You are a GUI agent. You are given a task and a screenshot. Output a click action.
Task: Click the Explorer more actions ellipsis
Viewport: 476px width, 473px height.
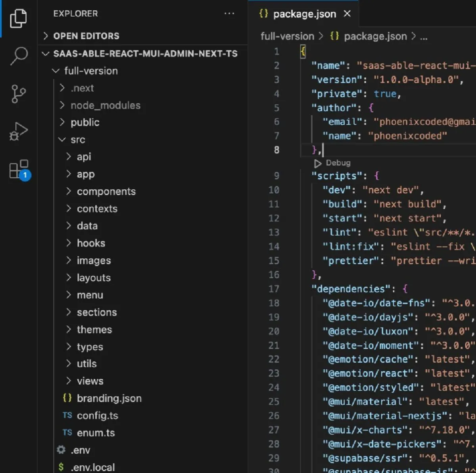click(x=229, y=13)
